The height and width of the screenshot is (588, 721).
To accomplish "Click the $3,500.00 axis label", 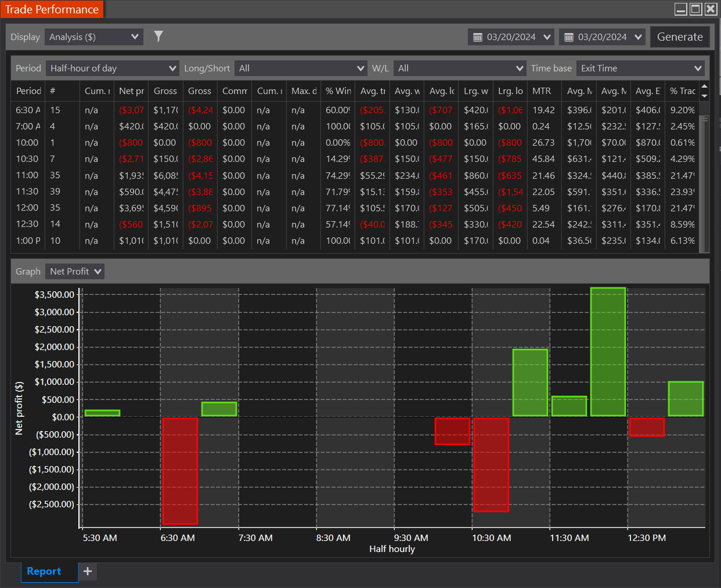I will pos(55,294).
